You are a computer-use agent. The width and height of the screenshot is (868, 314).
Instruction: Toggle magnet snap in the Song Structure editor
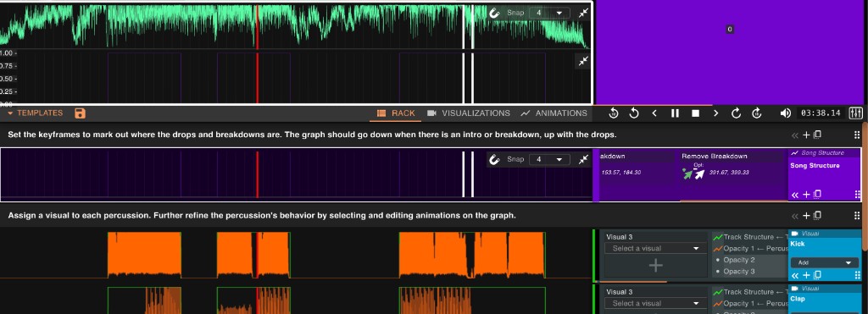click(494, 160)
